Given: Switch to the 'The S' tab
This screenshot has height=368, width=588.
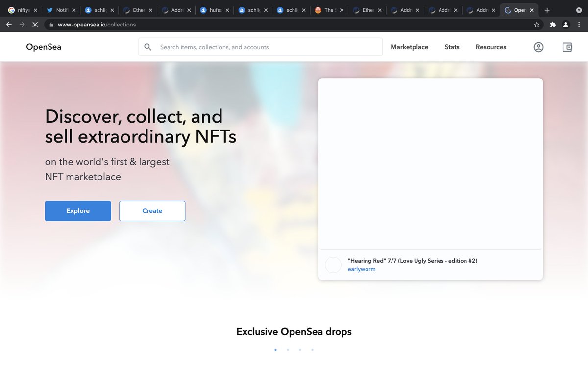Looking at the screenshot, I should click(x=330, y=10).
